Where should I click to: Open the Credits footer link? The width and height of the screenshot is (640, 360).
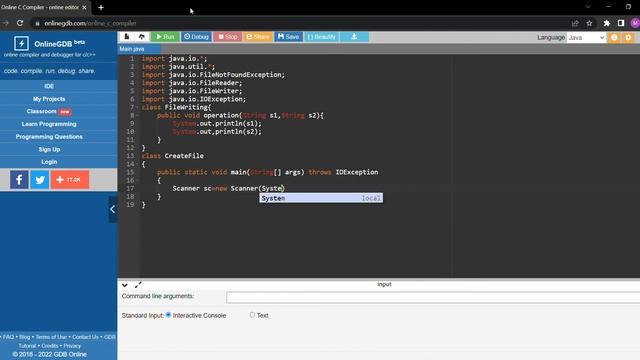(x=50, y=346)
